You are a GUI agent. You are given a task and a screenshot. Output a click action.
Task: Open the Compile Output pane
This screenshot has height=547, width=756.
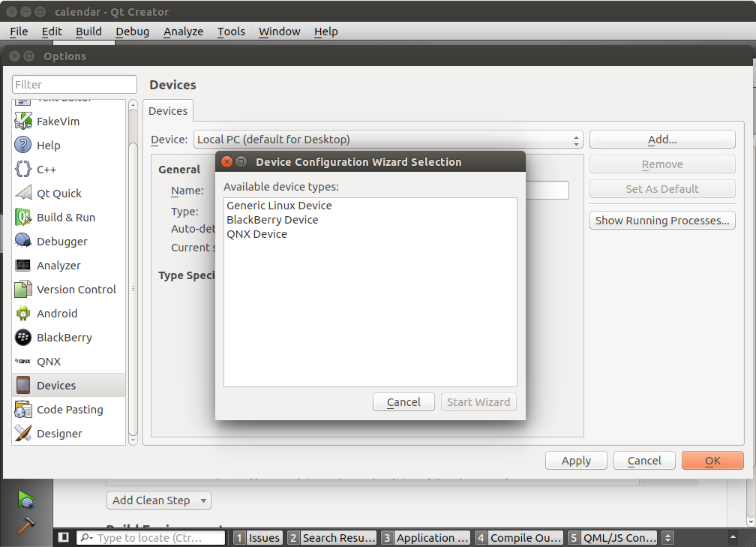pos(519,537)
